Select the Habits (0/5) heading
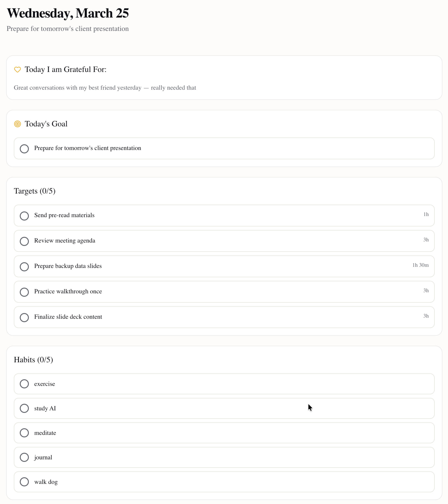Screen dimensions: 448x504 click(x=33, y=360)
